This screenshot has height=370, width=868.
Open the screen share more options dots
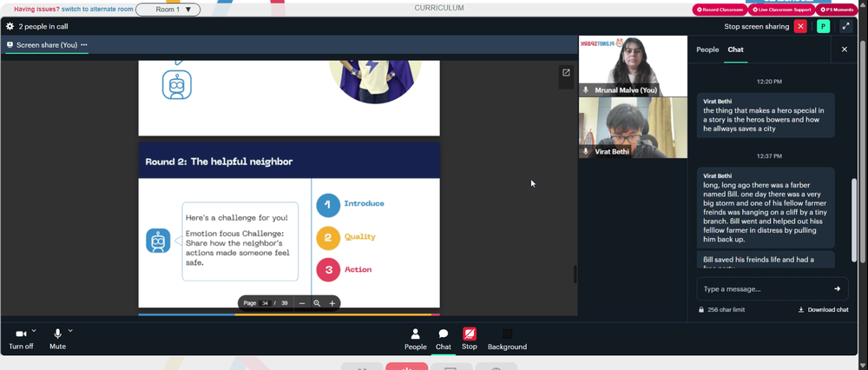(84, 45)
